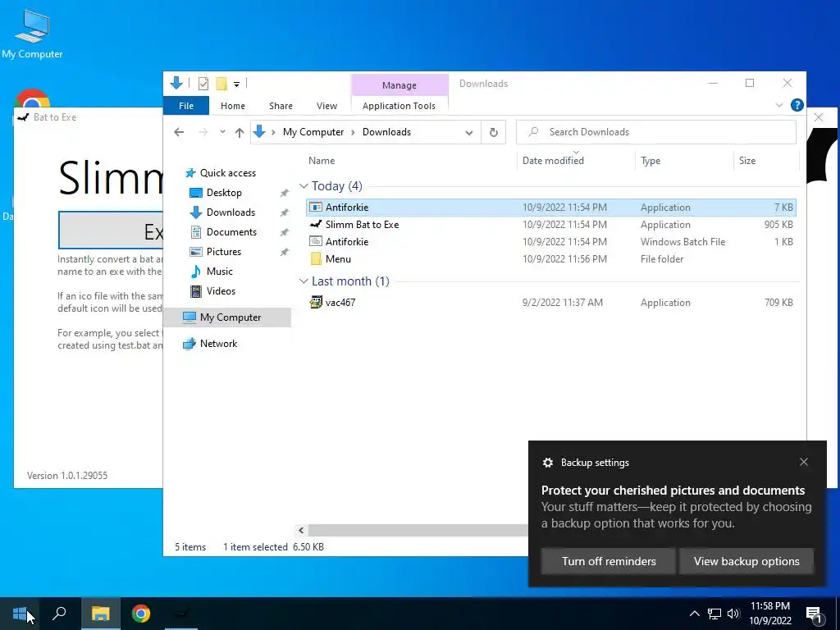Open recent locations dropdown arrow
The width and height of the screenshot is (840, 630).
tap(222, 132)
